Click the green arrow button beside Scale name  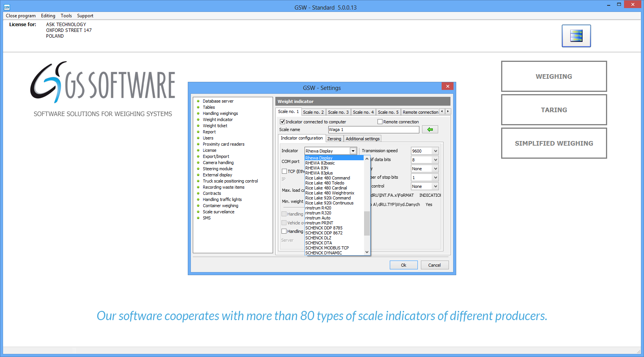430,130
